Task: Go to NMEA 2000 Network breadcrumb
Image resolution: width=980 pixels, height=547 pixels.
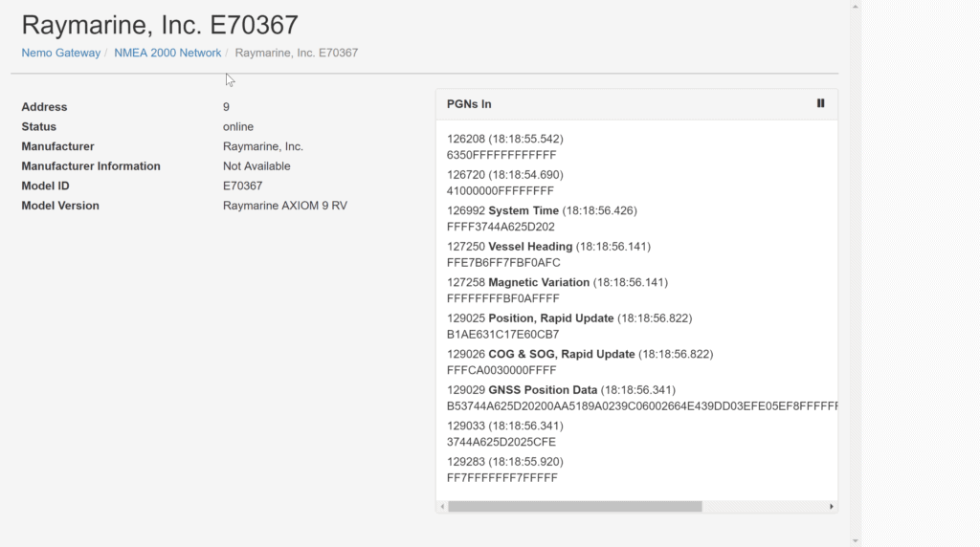Action: click(167, 54)
